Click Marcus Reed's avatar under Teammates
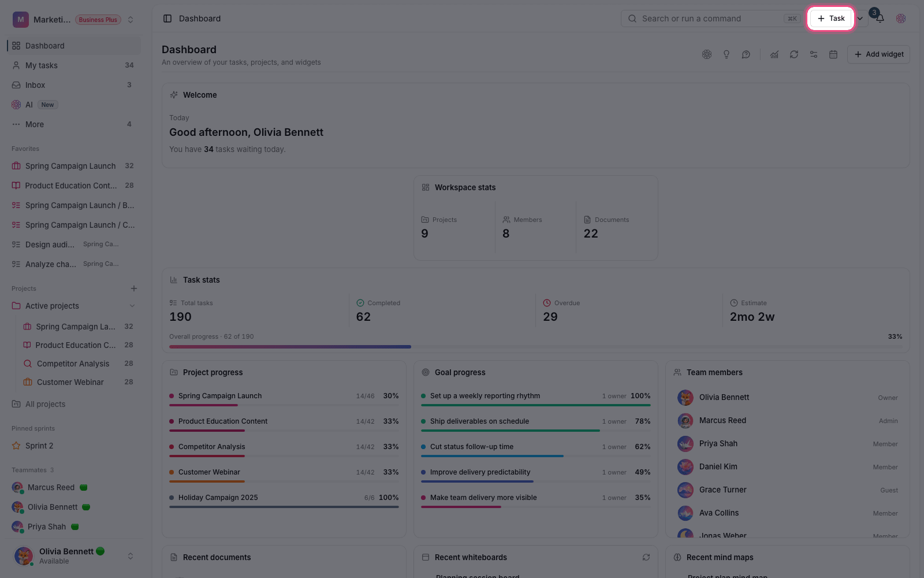The width and height of the screenshot is (924, 578). (17, 488)
